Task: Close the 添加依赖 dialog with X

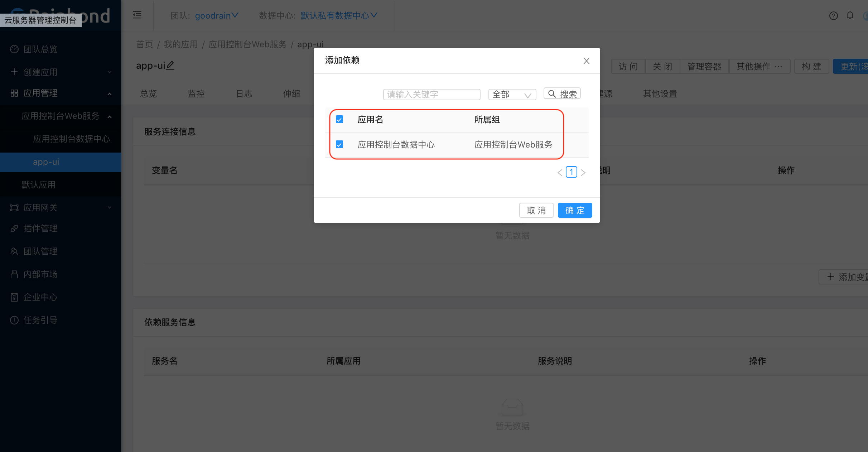Action: [x=586, y=61]
